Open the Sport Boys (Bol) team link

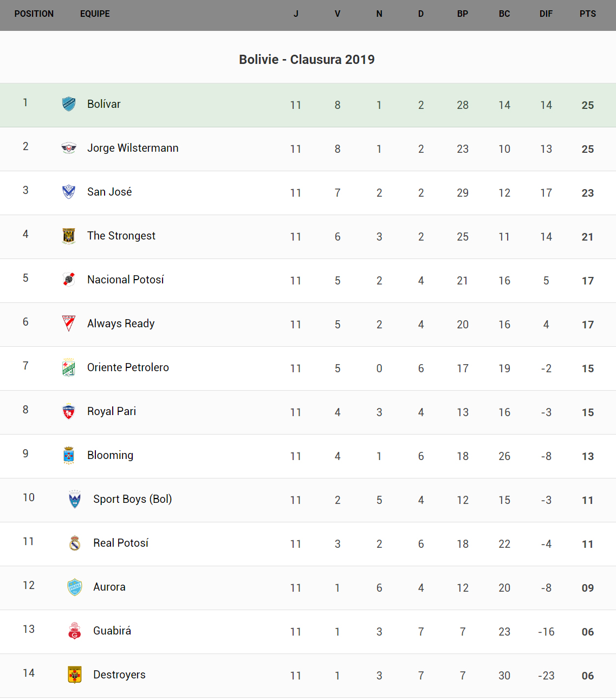click(132, 499)
